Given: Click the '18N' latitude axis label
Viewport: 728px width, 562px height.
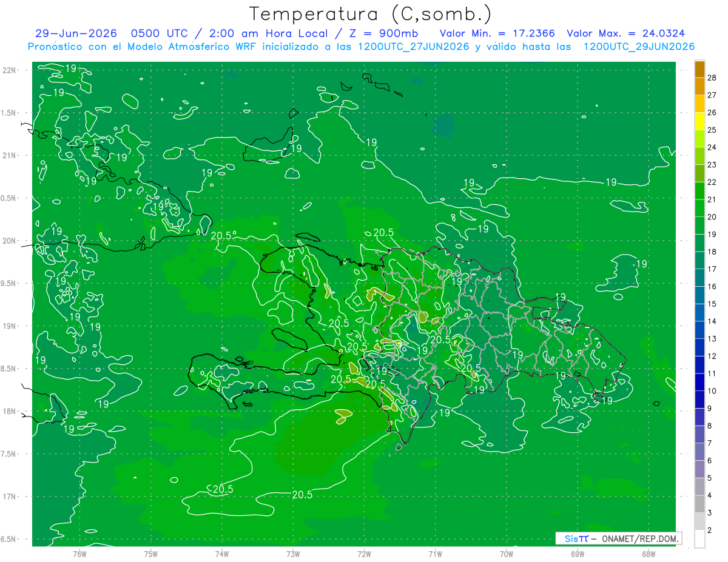Looking at the screenshot, I should pos(8,411).
